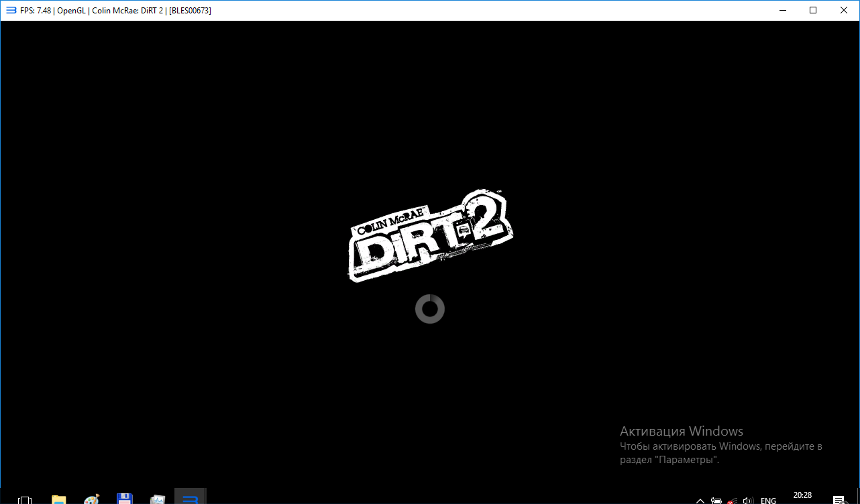Minimize the Colin McRae DiRT 2 window
The height and width of the screenshot is (504, 860).
782,10
